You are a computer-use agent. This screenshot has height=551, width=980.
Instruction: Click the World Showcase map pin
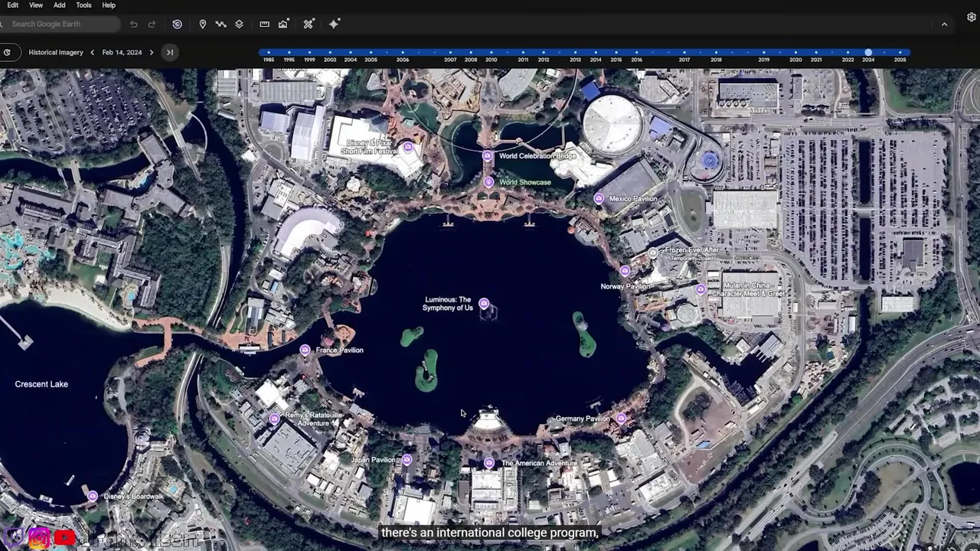pos(488,182)
